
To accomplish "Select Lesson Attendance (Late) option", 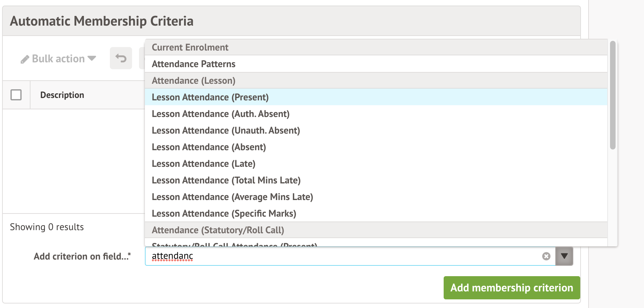I will [x=203, y=164].
